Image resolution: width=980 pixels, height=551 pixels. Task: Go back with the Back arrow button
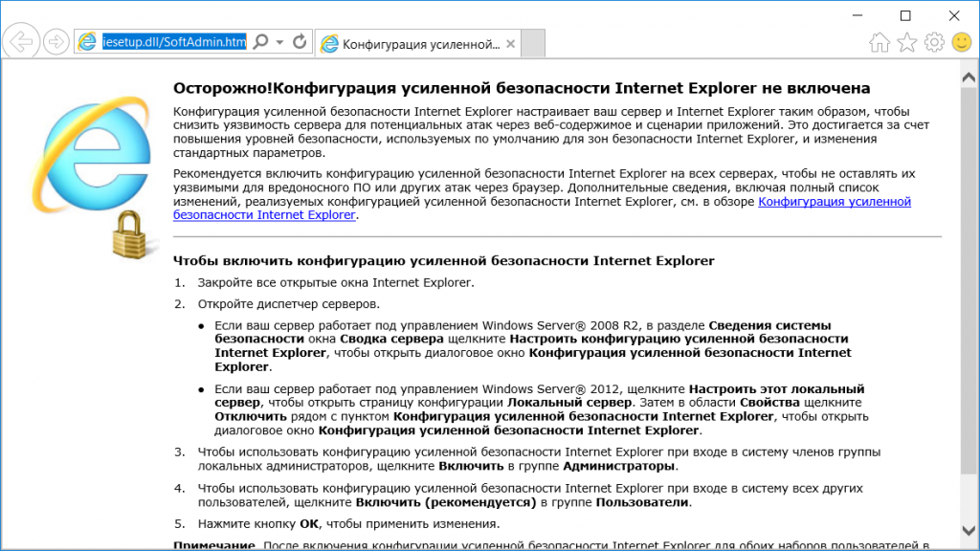(x=21, y=42)
